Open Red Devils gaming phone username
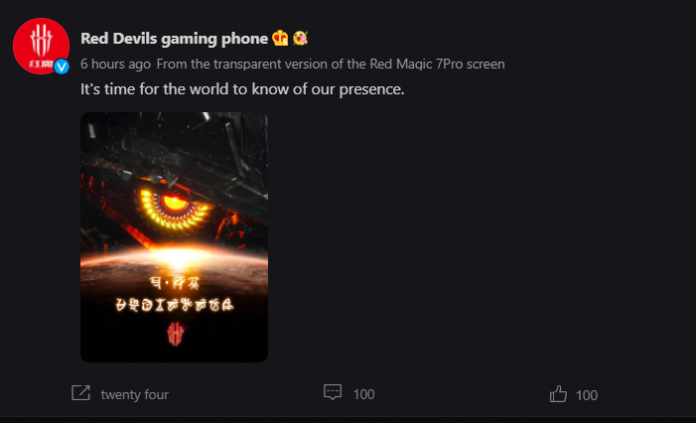This screenshot has width=696, height=423. 174,39
